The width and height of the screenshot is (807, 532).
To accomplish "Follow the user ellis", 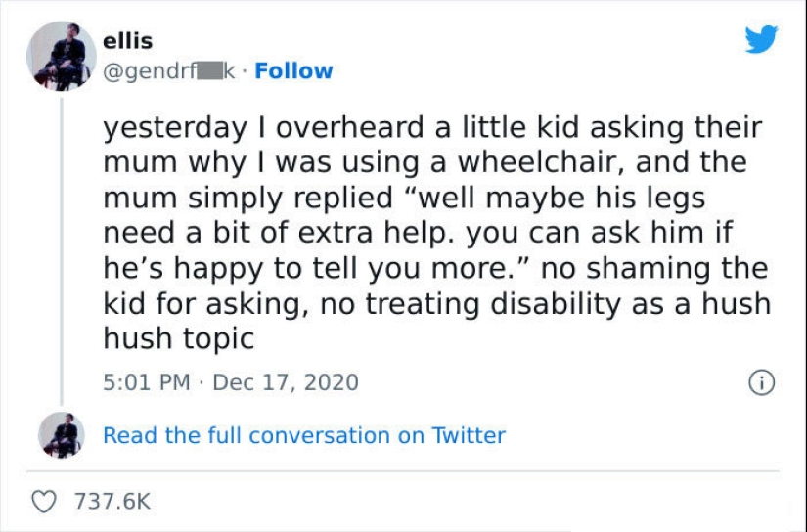I will 293,71.
